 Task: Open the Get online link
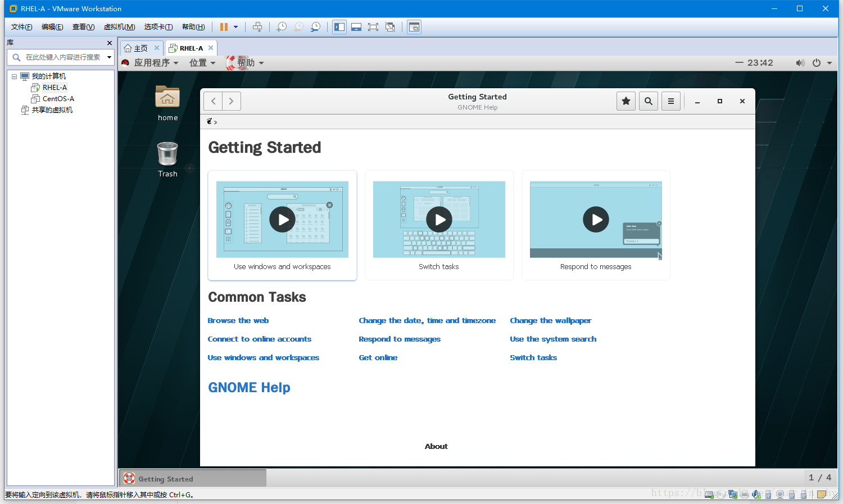point(378,358)
